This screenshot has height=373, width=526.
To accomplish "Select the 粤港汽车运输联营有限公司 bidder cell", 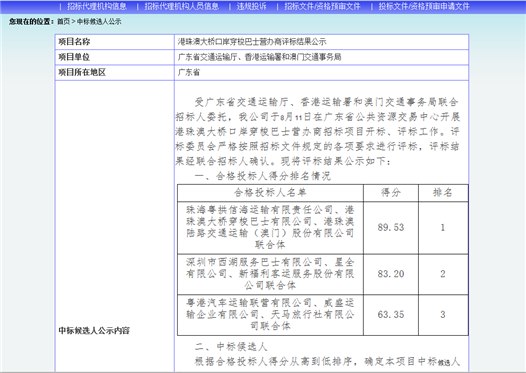I will pos(270,315).
